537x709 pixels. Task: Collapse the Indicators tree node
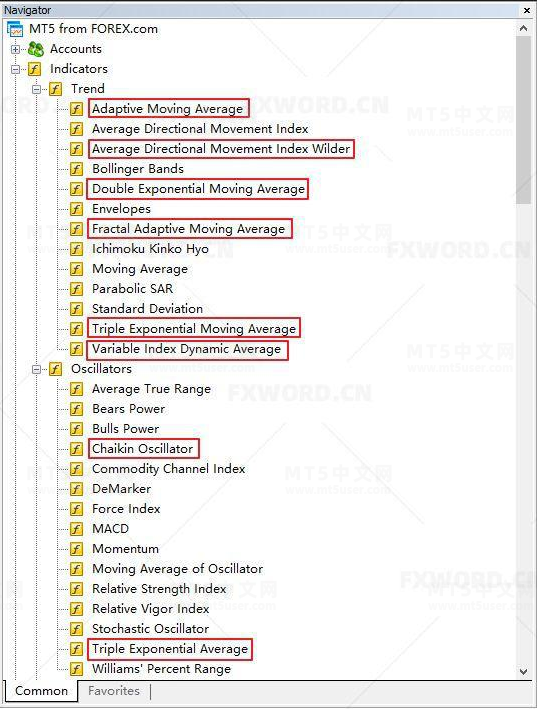pyautogui.click(x=15, y=69)
